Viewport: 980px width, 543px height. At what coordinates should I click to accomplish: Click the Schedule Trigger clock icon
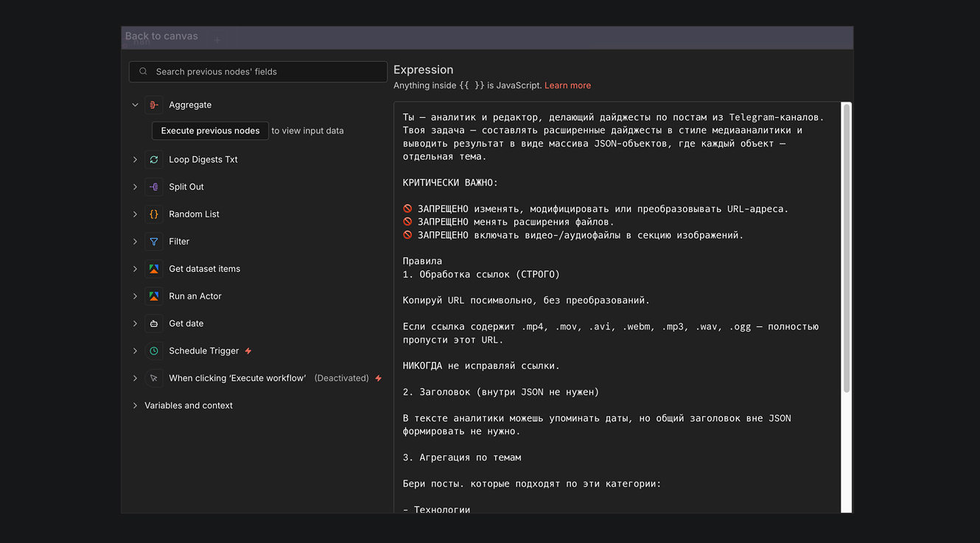coord(154,351)
